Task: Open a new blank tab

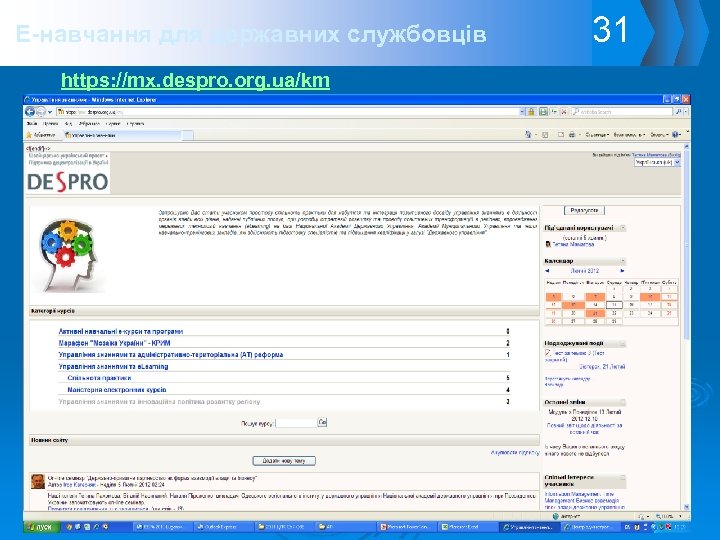Action: 187,135
